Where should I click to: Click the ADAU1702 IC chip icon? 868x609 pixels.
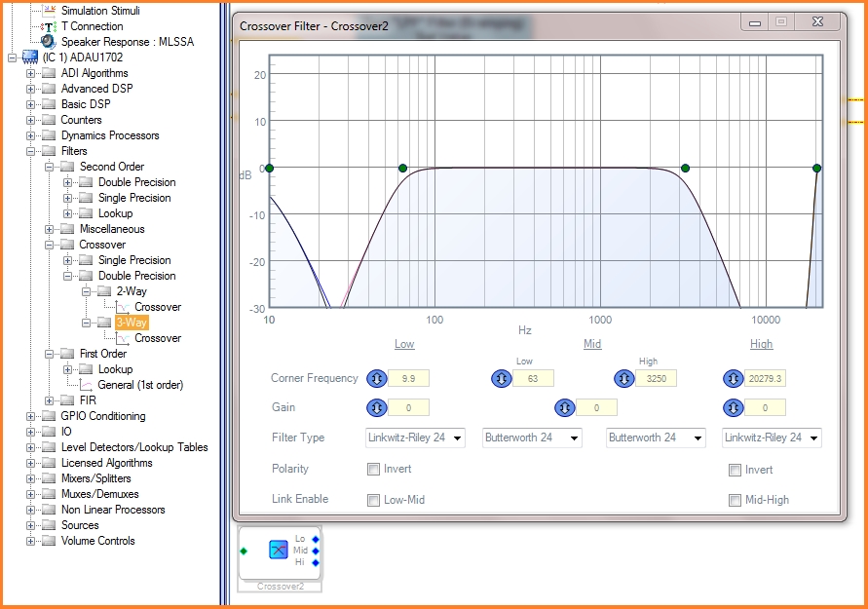coord(30,57)
